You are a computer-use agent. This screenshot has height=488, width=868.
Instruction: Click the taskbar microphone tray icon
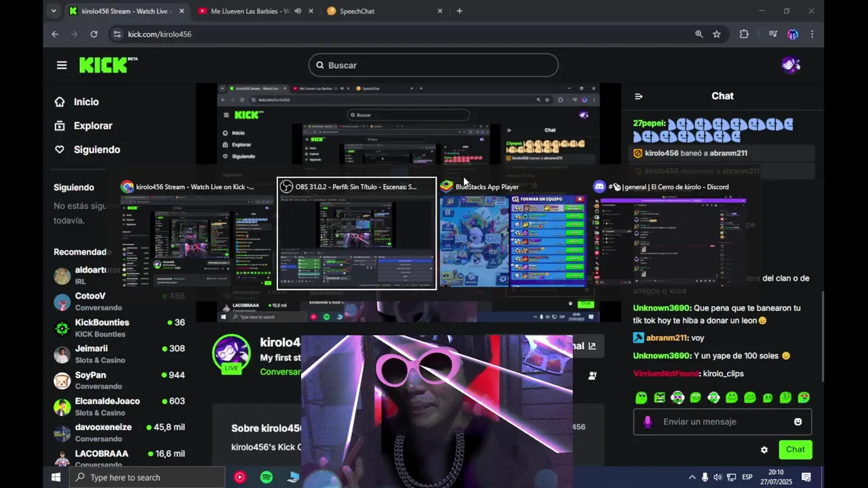click(x=705, y=477)
